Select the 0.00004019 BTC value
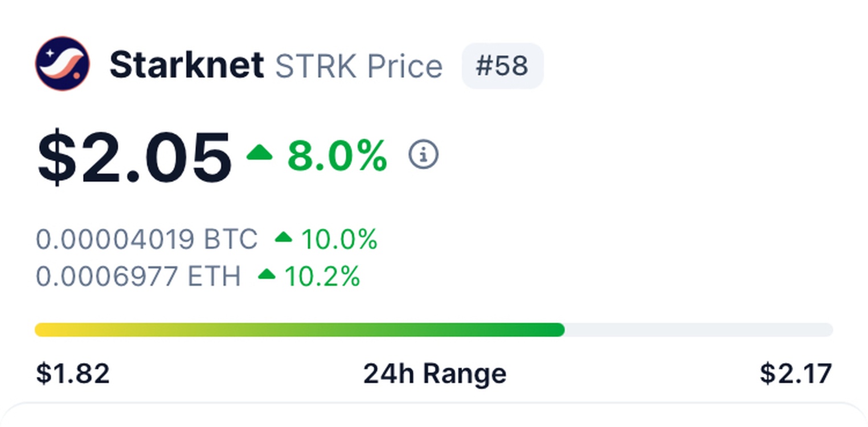Screen dimensions: 868x427 [x=146, y=239]
